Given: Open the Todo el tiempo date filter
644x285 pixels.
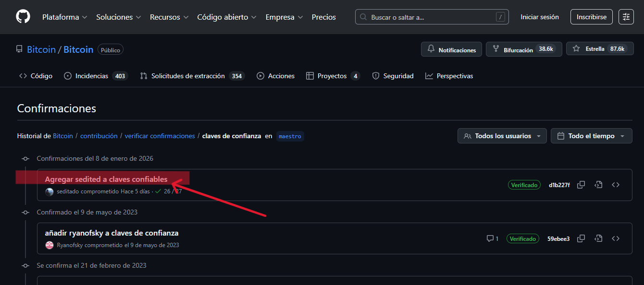Looking at the screenshot, I should (591, 136).
